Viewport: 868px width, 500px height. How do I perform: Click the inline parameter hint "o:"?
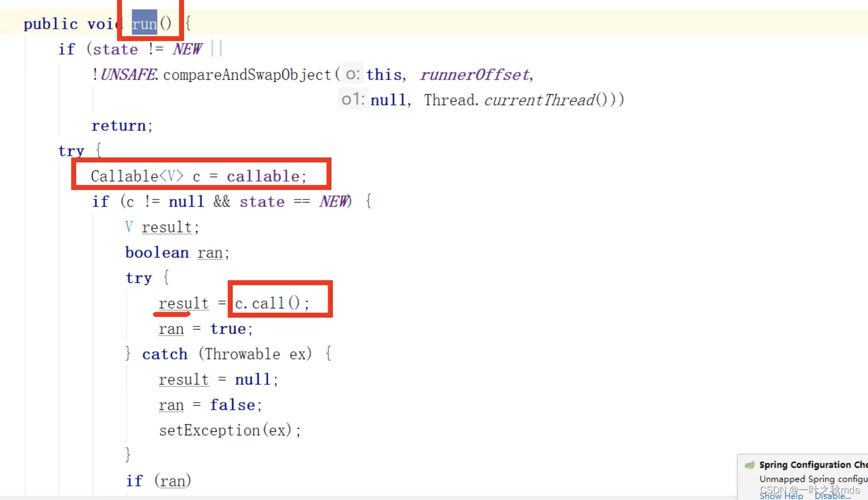coord(352,75)
